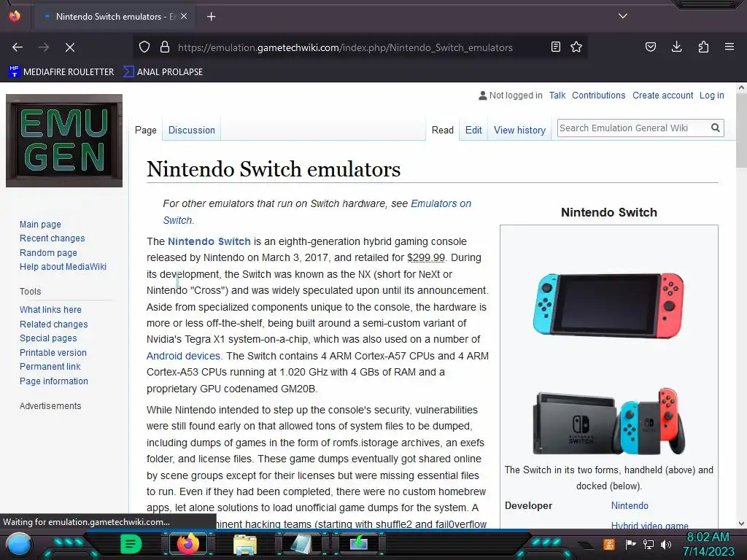
Task: Open the Edit tab
Action: 473,130
